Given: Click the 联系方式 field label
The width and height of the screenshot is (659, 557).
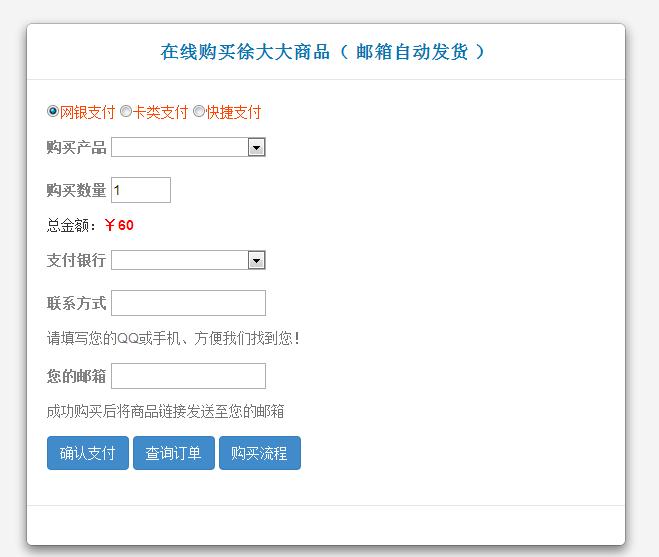Looking at the screenshot, I should 76,303.
